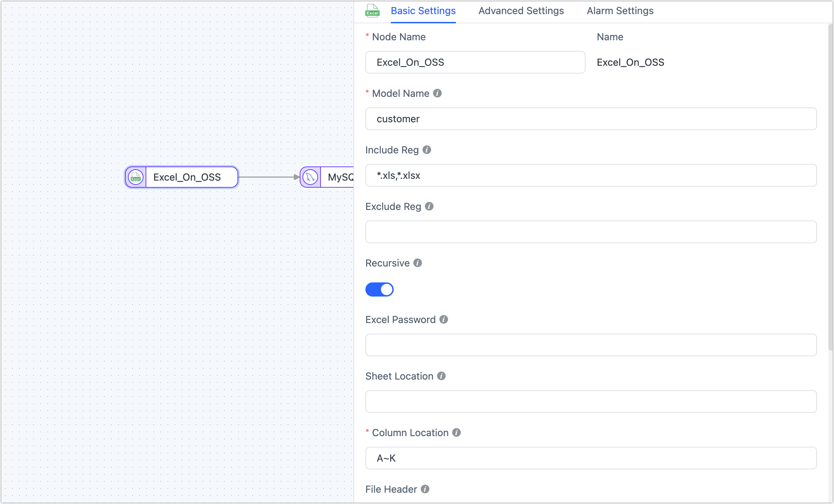The height and width of the screenshot is (504, 834).
Task: Click the info icon next to Excel Password
Action: pos(444,320)
